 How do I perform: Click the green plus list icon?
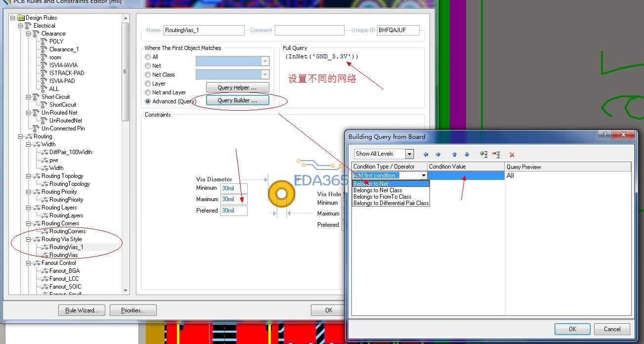pos(484,154)
